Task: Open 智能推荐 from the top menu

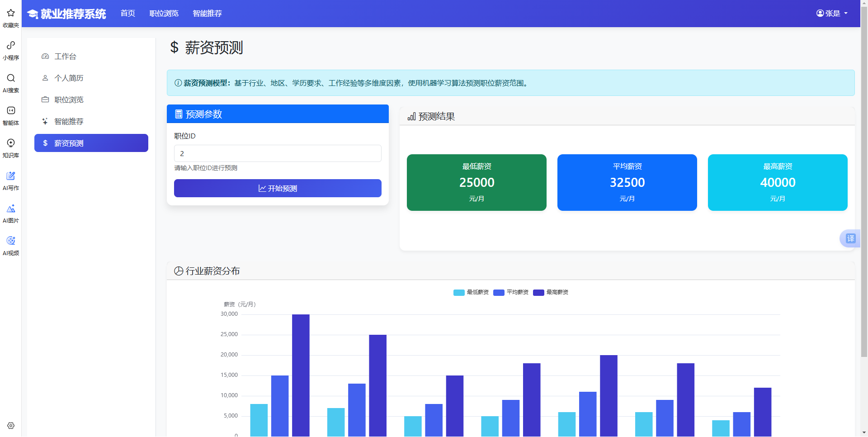Action: click(207, 13)
